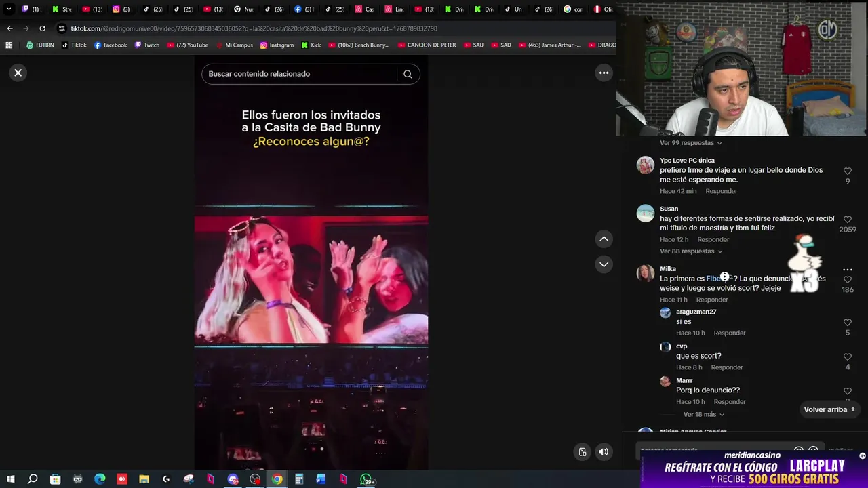868x488 pixels.
Task: Like Susan's comment with 2059 likes
Action: [847, 220]
